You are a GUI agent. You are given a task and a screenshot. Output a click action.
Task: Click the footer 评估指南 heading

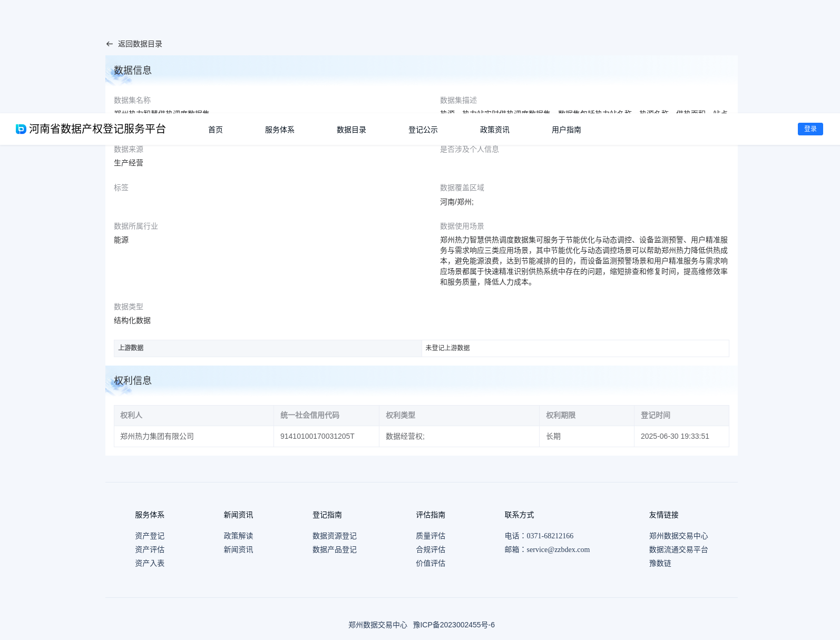[431, 515]
